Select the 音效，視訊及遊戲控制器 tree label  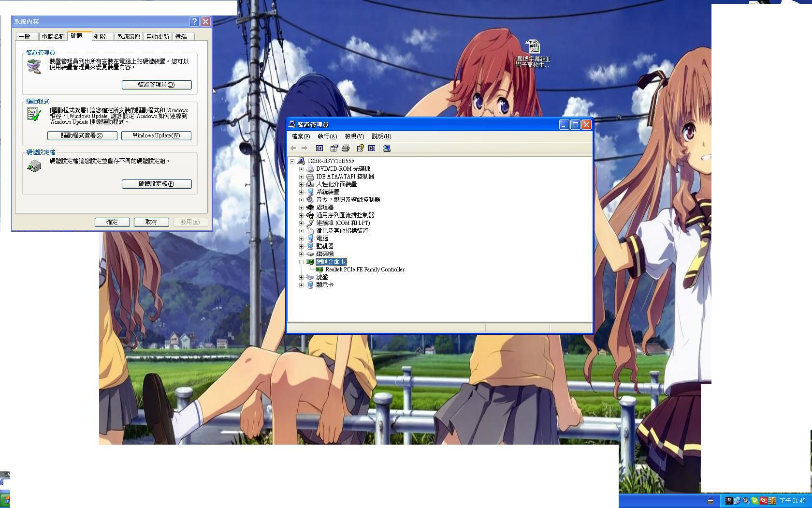point(348,200)
